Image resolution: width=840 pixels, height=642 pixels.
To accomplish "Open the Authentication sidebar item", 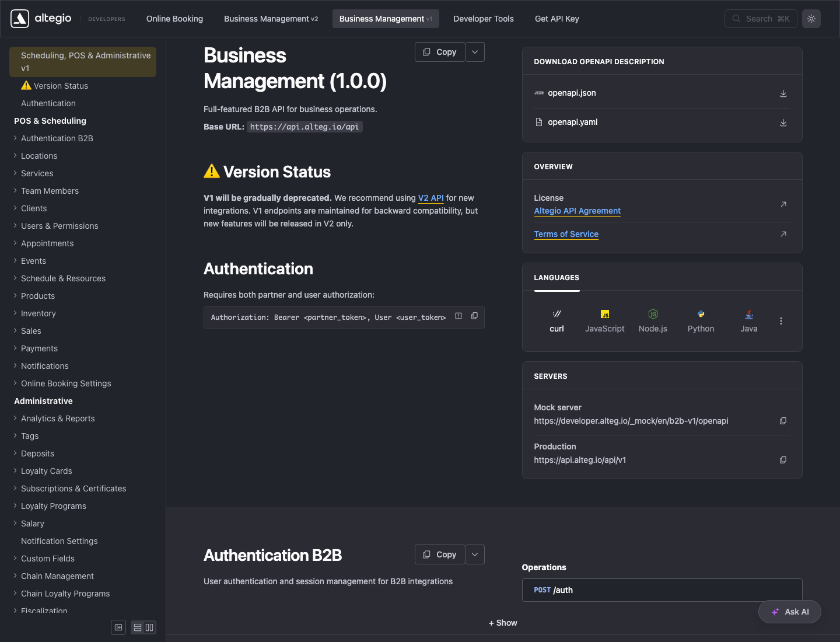I will [48, 103].
